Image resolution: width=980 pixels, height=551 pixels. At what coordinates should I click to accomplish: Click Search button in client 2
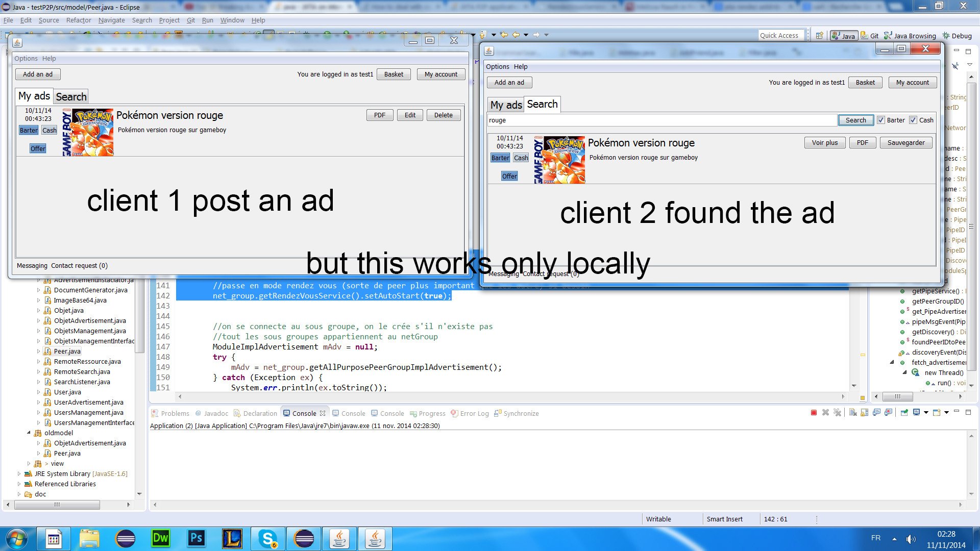(x=855, y=120)
